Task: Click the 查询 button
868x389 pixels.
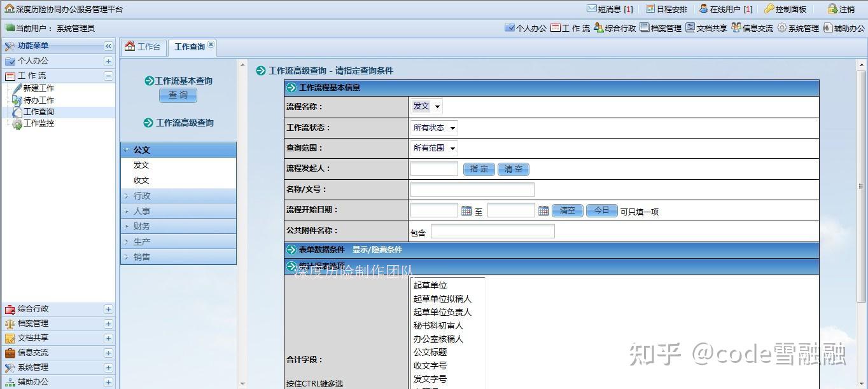Action: pos(178,95)
